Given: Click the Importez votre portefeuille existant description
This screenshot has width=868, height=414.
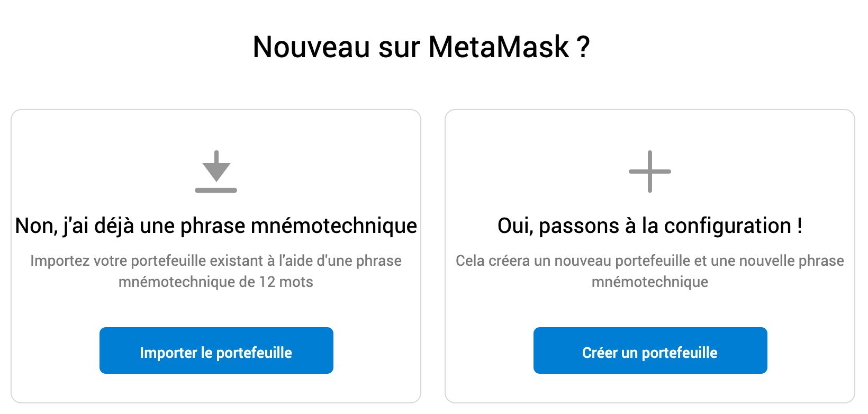Looking at the screenshot, I should pos(216,271).
